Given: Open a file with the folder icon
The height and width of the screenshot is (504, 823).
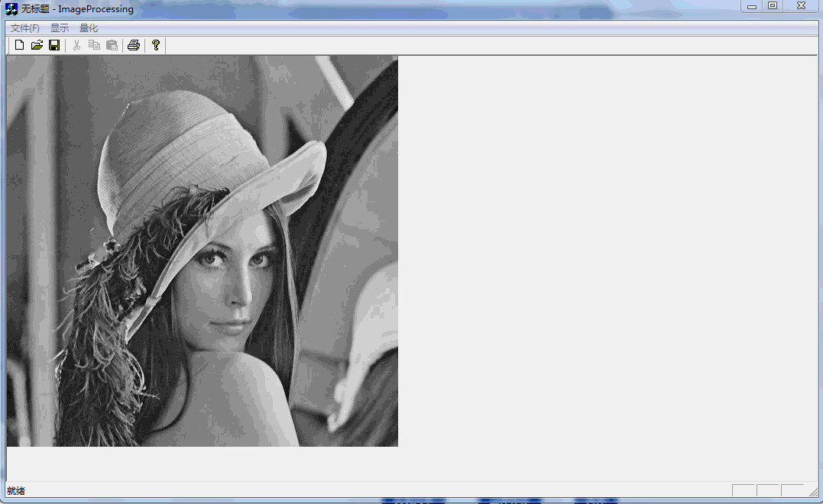Looking at the screenshot, I should point(37,45).
